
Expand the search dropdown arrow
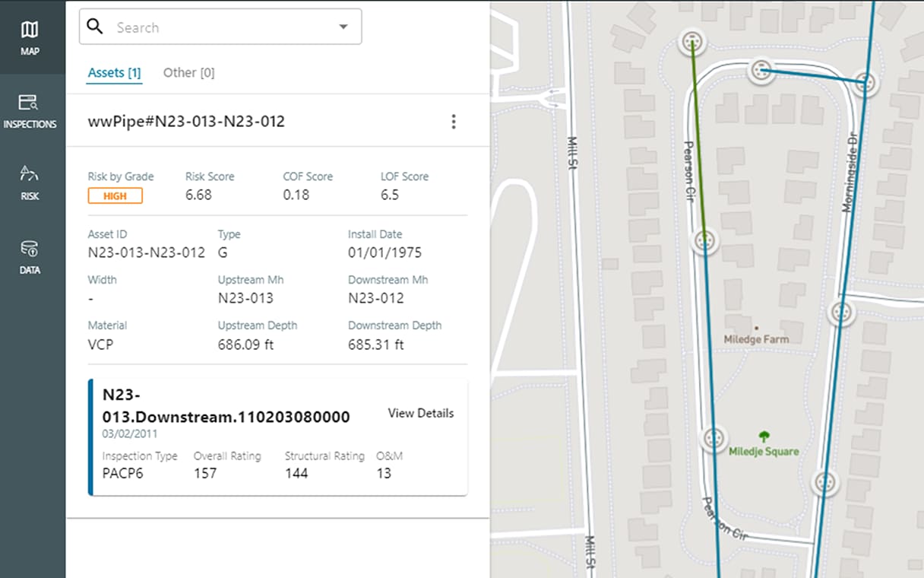pos(343,27)
